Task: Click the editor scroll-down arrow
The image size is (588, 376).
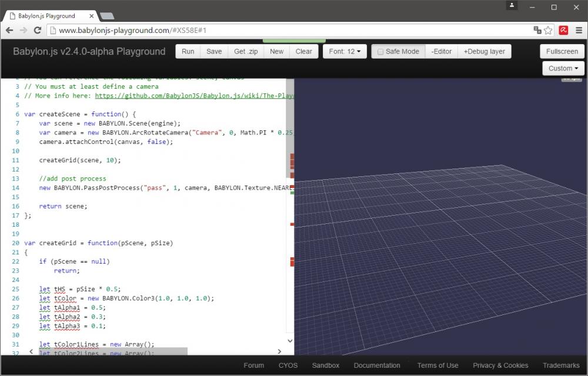Action: coord(290,340)
